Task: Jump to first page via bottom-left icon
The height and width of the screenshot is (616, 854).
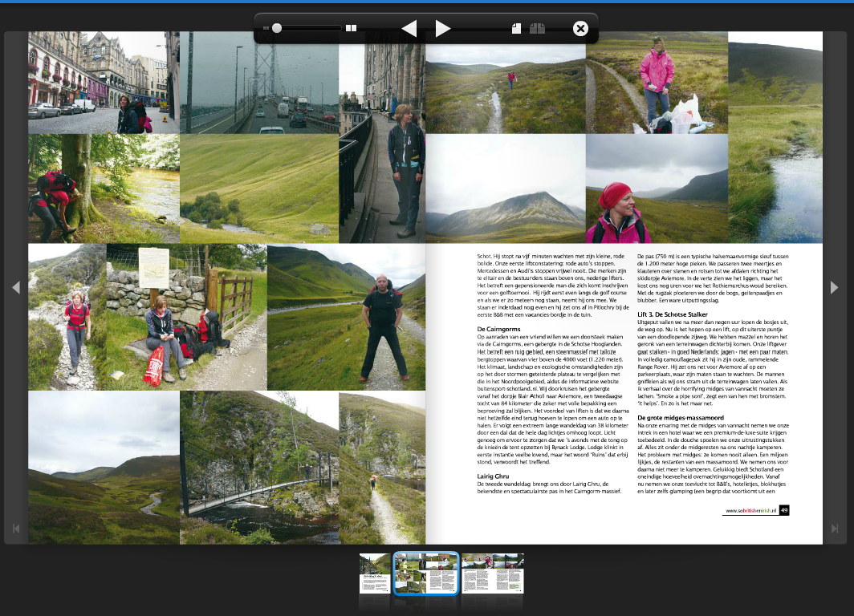Action: (x=14, y=529)
